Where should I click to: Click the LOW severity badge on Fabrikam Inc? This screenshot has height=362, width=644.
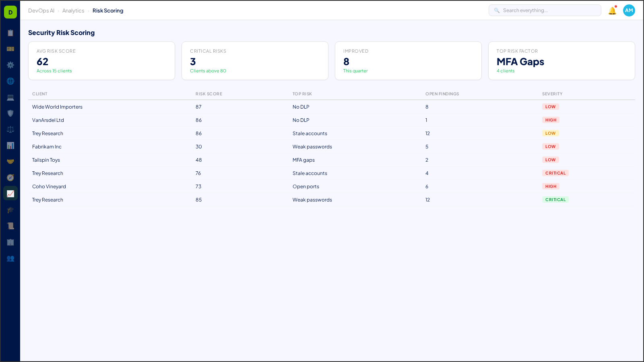pyautogui.click(x=550, y=146)
